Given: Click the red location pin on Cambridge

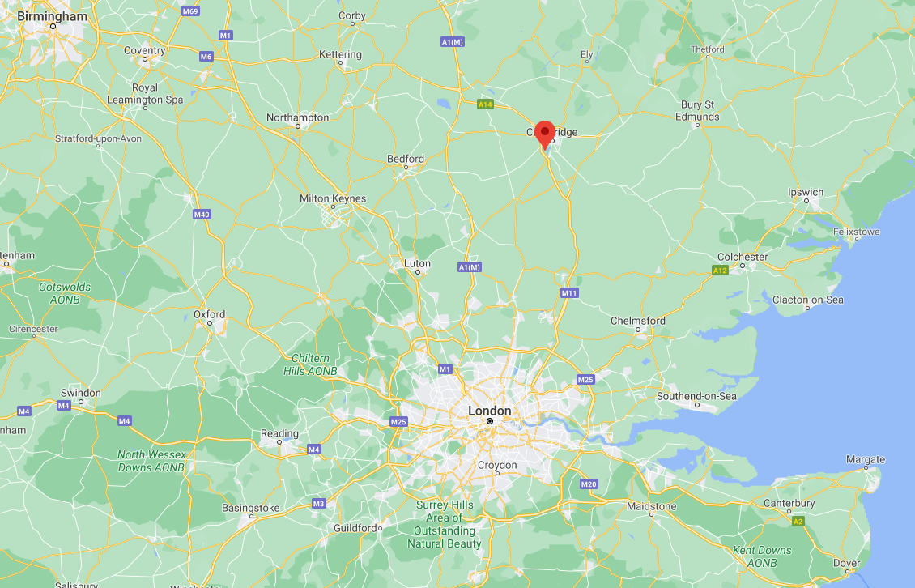Looking at the screenshot, I should point(545,135).
